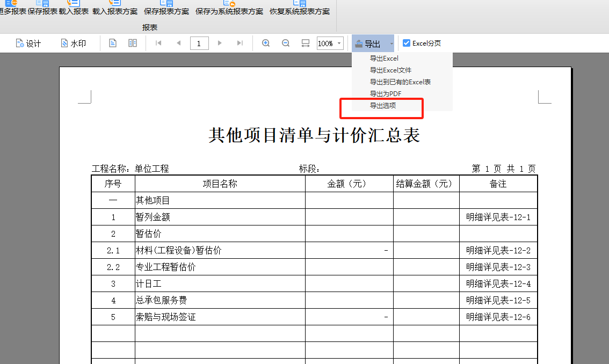Viewport: 609px width, 364px height.
Task: Switch to two-page view icon
Action: (x=133, y=43)
